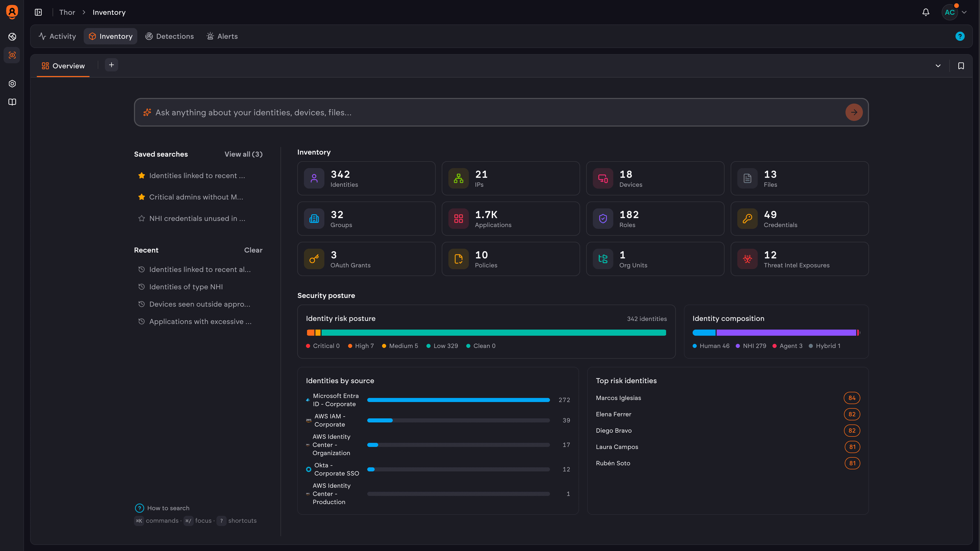Click the 'High 7' legend entry

[x=361, y=346]
